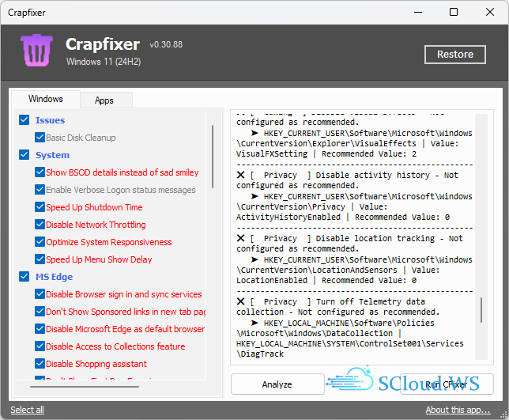Select the Issues tree label
Image resolution: width=509 pixels, height=420 pixels.
tap(50, 120)
